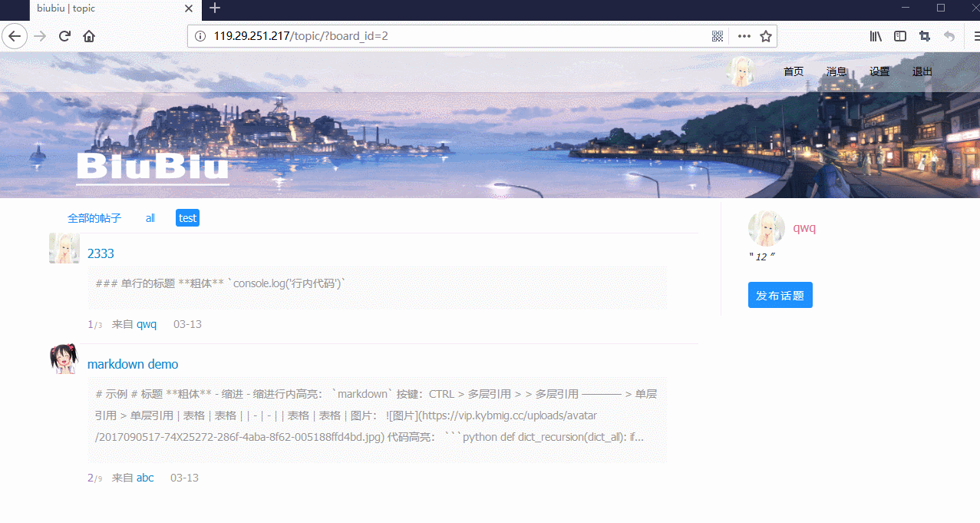Open a new tab with the plus icon
980x523 pixels.
point(215,8)
